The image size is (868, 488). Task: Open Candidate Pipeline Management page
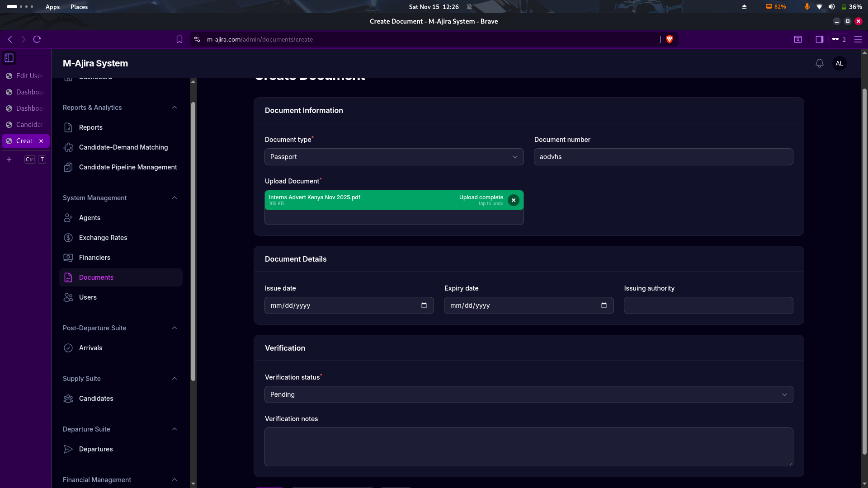point(127,167)
